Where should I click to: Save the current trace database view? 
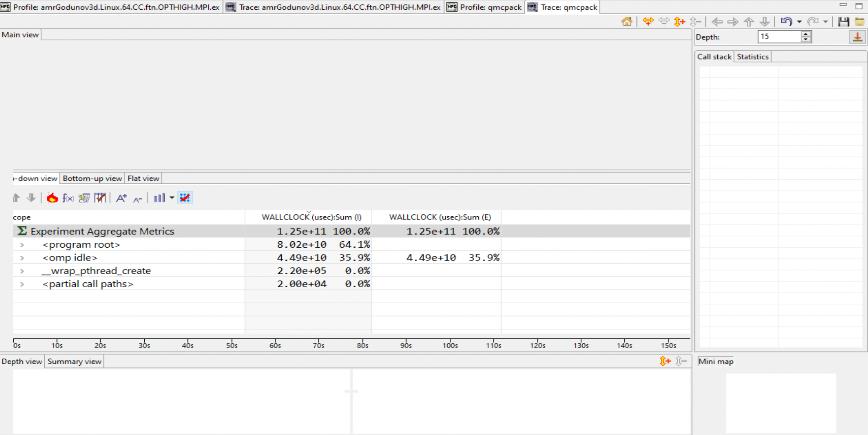click(843, 22)
